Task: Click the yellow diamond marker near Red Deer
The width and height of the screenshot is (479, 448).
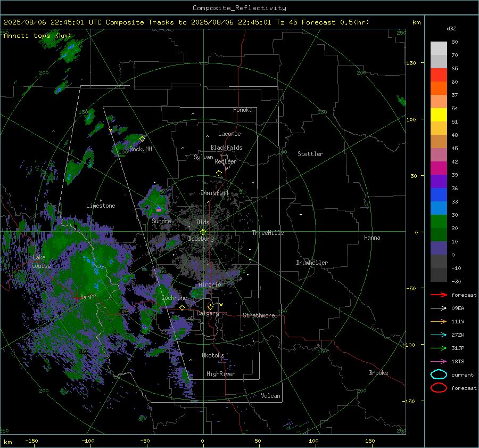Action: click(x=219, y=173)
